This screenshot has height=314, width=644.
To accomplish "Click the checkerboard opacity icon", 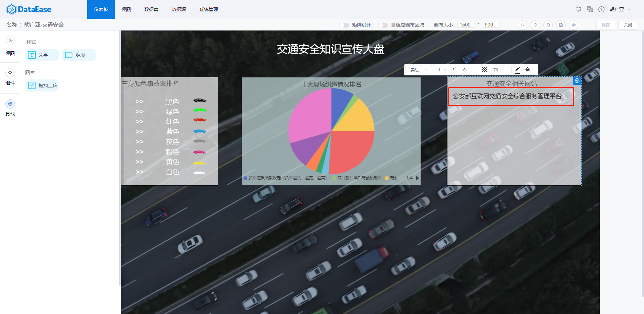I will 485,70.
